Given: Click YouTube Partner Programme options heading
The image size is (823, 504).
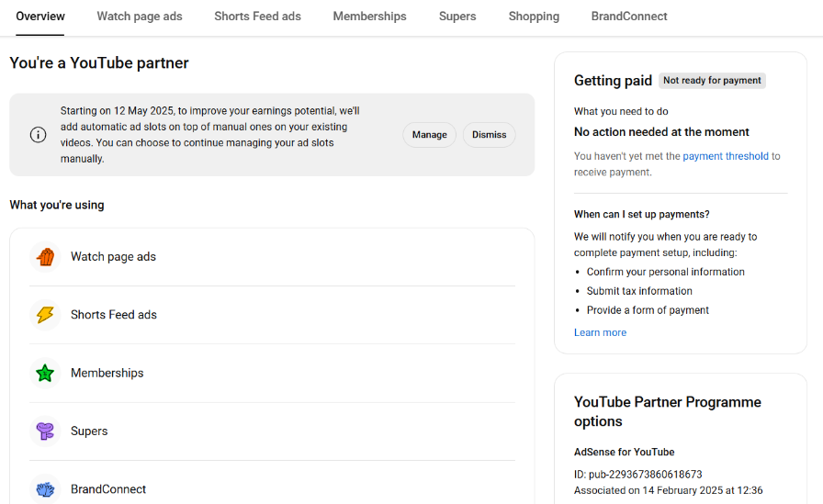Looking at the screenshot, I should tap(668, 411).
